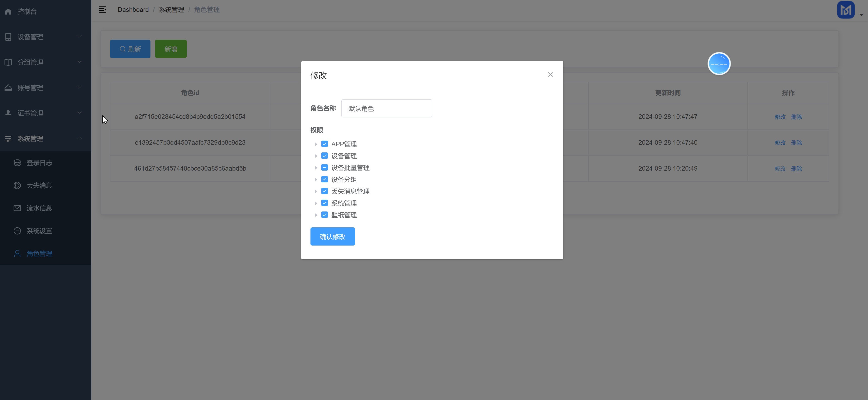Viewport: 868px width, 400px height.
Task: Click the user icon beside 角色管理
Action: pyautogui.click(x=17, y=253)
